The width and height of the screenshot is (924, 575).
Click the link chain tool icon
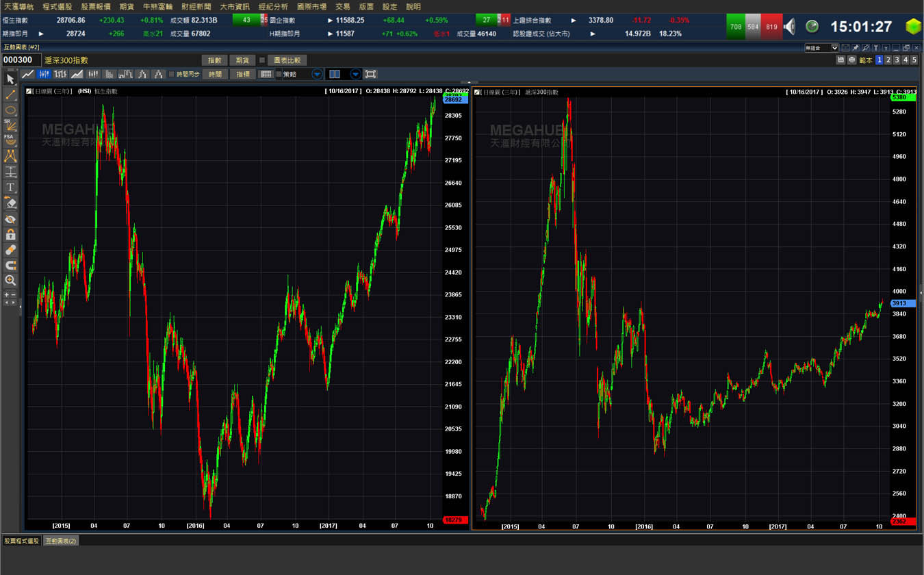click(x=10, y=249)
